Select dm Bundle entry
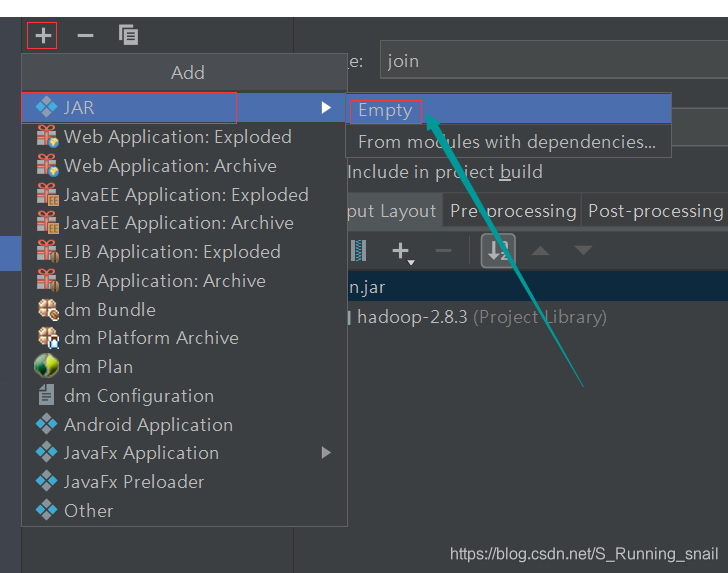The width and height of the screenshot is (728, 573). [x=184, y=310]
